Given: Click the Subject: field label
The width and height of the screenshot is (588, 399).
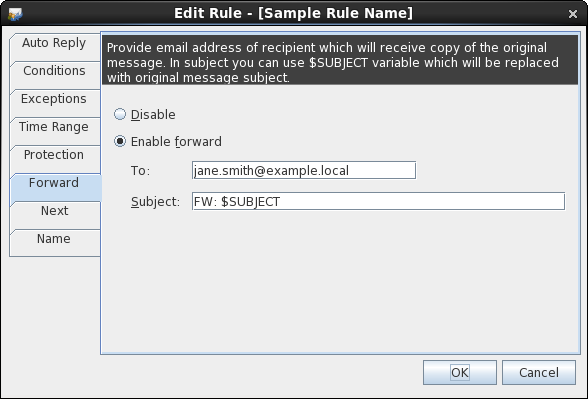Looking at the screenshot, I should (155, 202).
